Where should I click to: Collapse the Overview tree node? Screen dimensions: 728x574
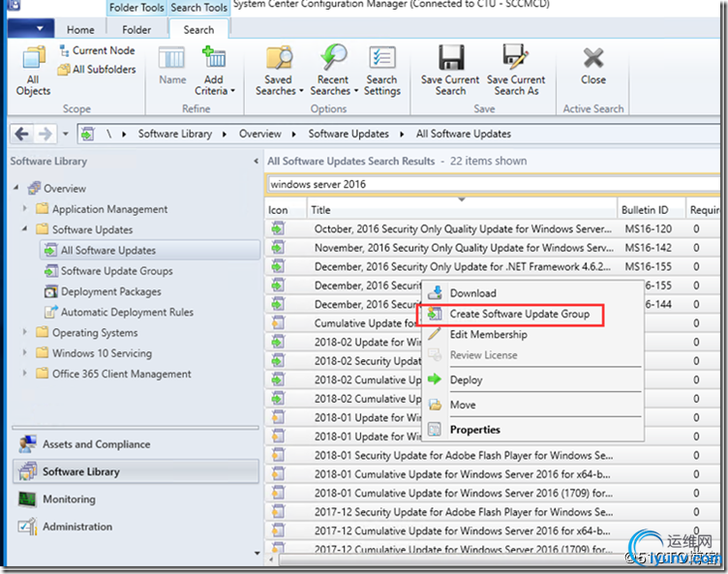tap(16, 188)
